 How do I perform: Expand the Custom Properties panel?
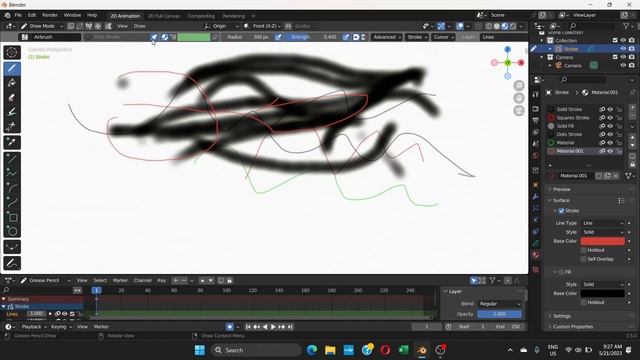coord(572,327)
